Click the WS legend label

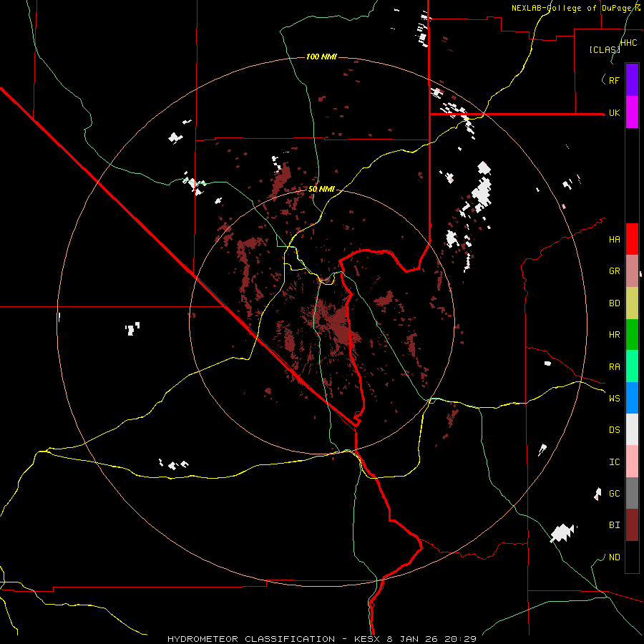[615, 399]
